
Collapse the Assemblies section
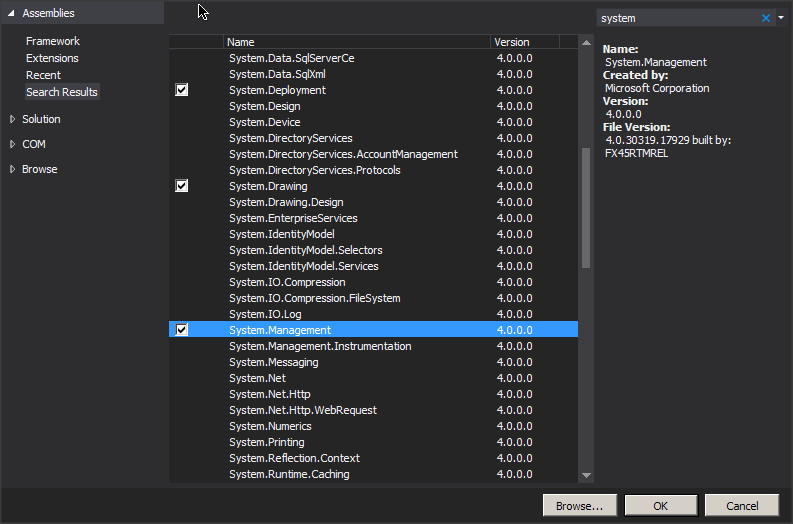(11, 13)
